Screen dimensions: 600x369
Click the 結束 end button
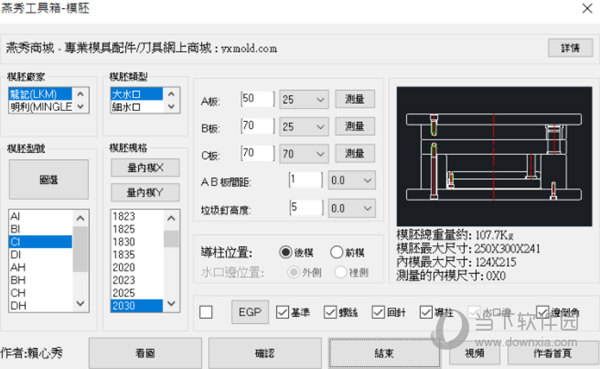[384, 353]
